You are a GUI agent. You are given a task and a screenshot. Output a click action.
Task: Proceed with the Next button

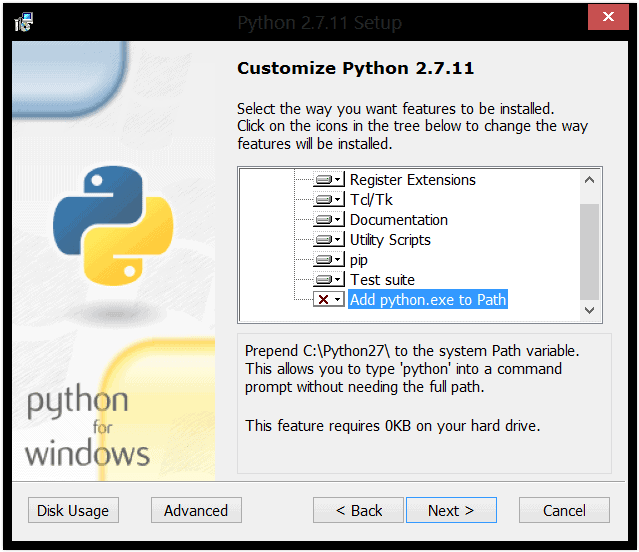(451, 510)
